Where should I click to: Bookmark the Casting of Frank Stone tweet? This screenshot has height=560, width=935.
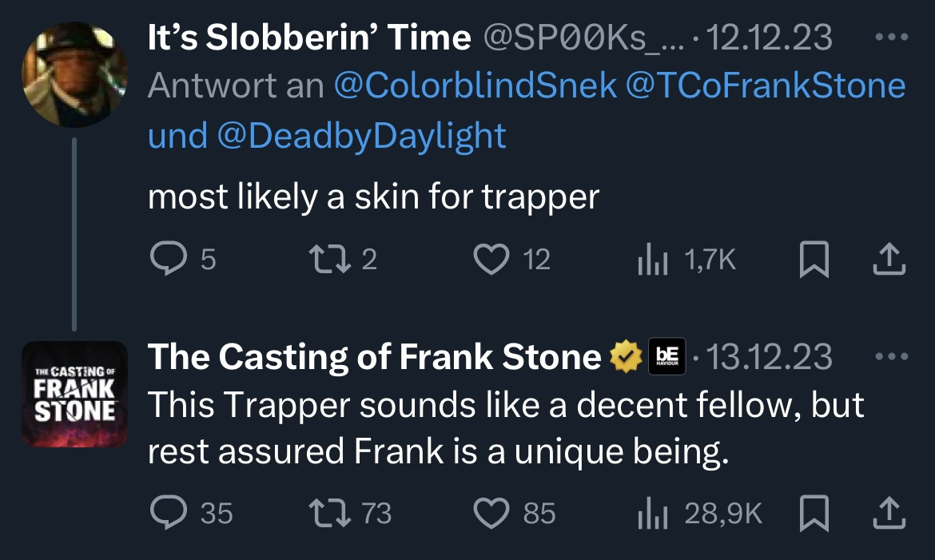pos(813,513)
